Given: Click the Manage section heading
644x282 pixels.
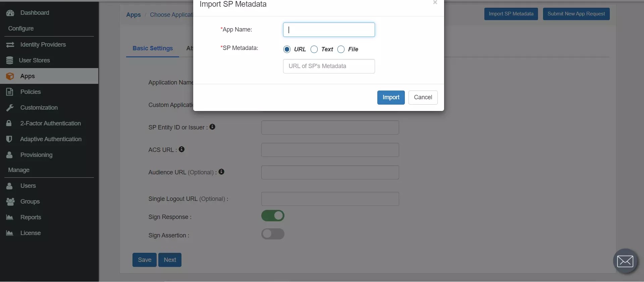Looking at the screenshot, I should 19,170.
